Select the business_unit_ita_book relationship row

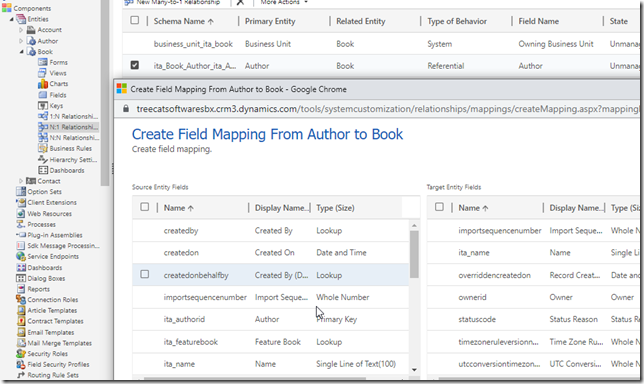tap(381, 44)
